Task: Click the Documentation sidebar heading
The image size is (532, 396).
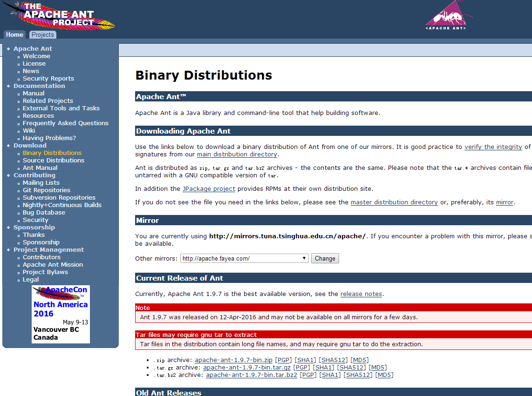Action: click(x=39, y=86)
